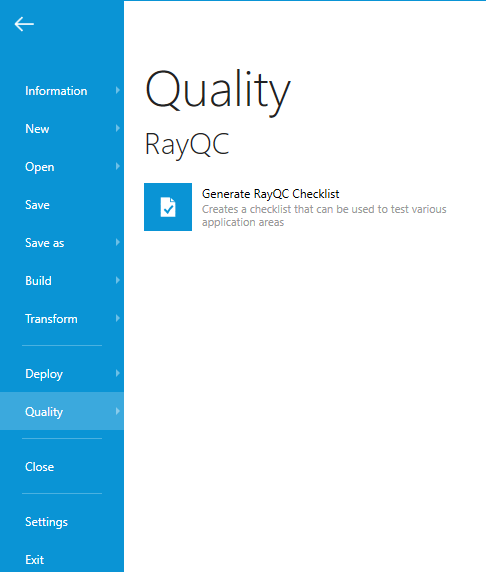This screenshot has height=572, width=486.
Task: Click the Generate RayQC Checklist tile icon
Action: point(168,207)
